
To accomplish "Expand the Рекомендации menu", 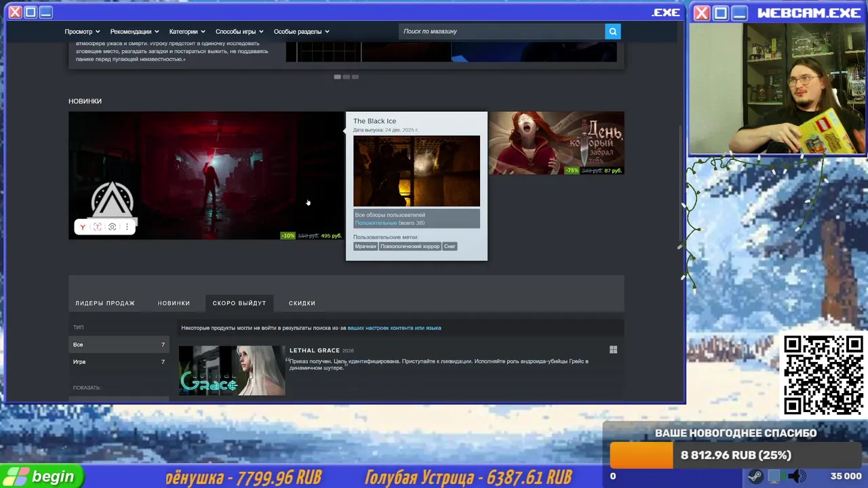I will (x=134, y=31).
